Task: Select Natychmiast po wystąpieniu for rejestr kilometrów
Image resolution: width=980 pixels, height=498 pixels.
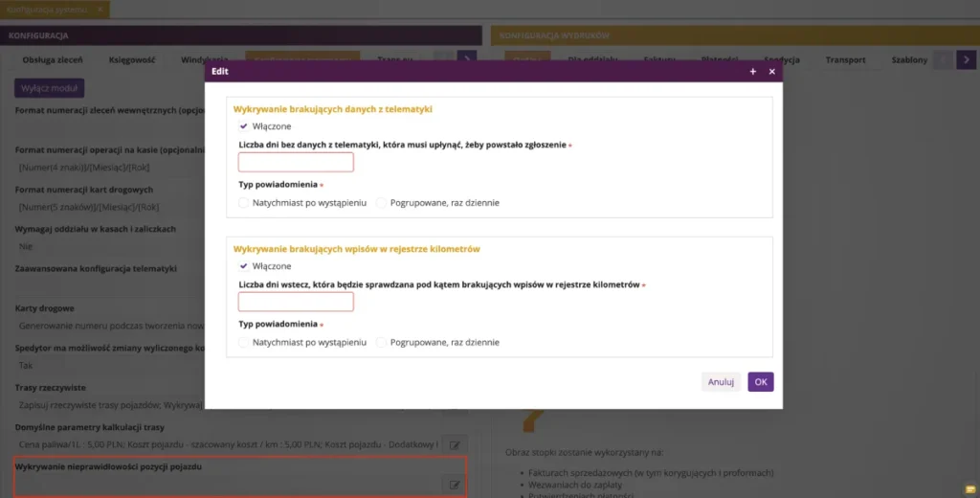Action: [244, 342]
